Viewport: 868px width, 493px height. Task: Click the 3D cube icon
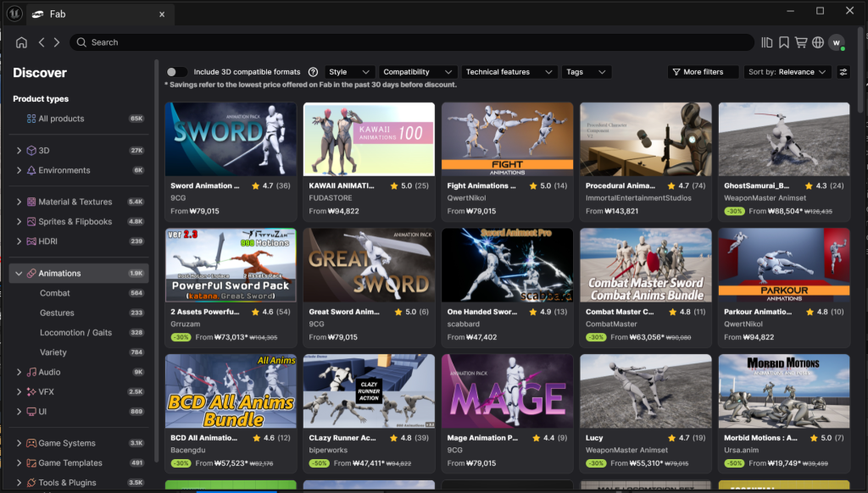(x=31, y=151)
